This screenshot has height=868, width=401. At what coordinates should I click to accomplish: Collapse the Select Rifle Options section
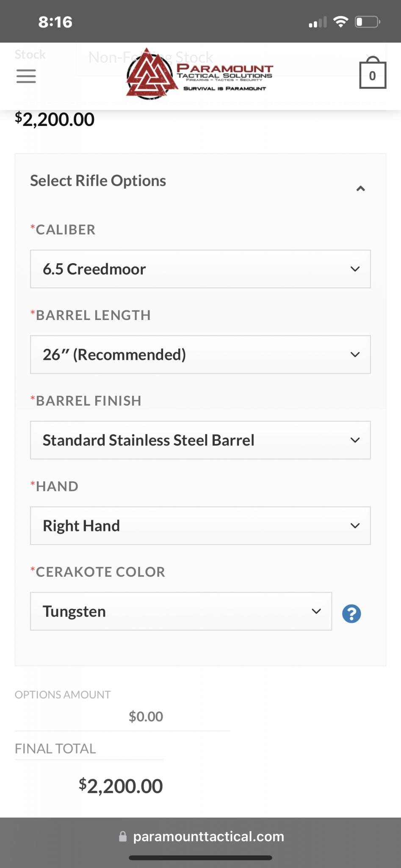coord(361,189)
